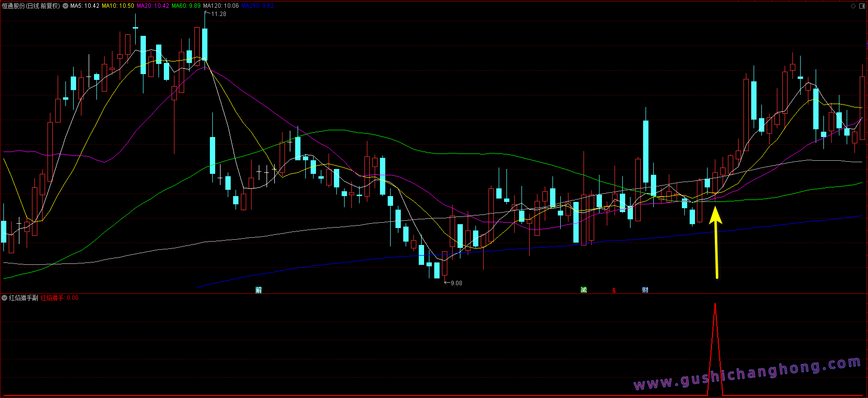Click the yellow arrow annotation
The height and width of the screenshot is (398, 868).
716,242
